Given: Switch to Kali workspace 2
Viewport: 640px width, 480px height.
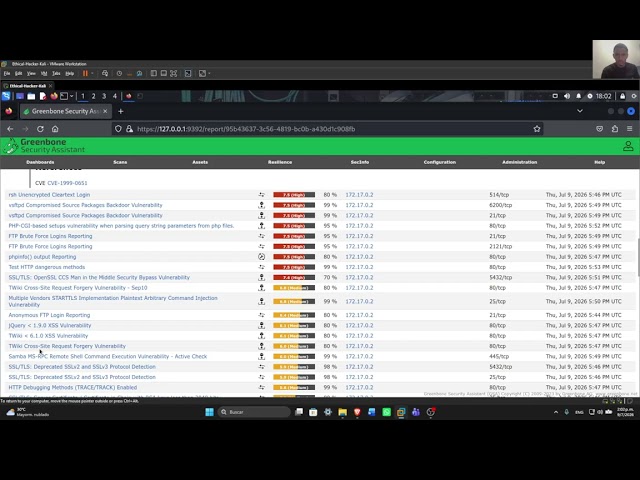Looking at the screenshot, I should (x=93, y=96).
